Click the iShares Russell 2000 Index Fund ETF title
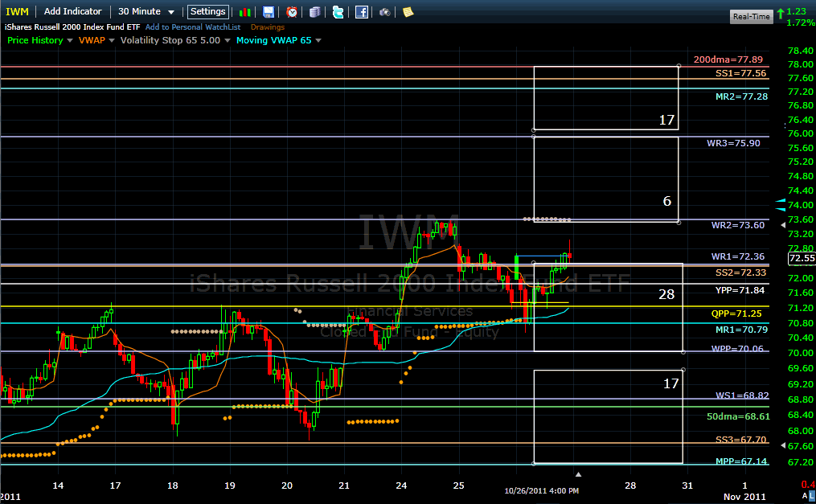 pyautogui.click(x=72, y=27)
